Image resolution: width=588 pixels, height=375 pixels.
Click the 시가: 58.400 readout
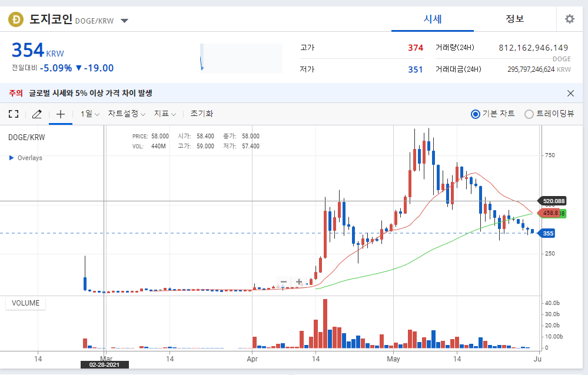(x=196, y=136)
